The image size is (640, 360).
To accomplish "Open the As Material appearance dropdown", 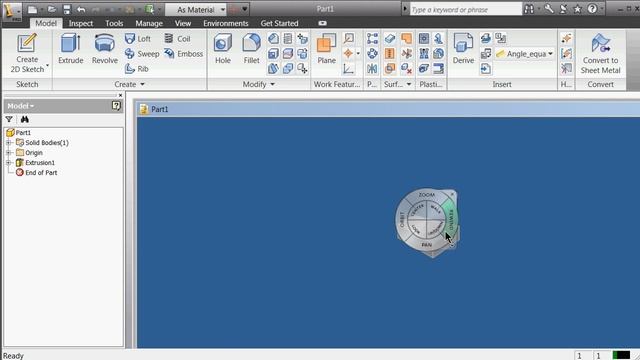I will click(x=222, y=9).
